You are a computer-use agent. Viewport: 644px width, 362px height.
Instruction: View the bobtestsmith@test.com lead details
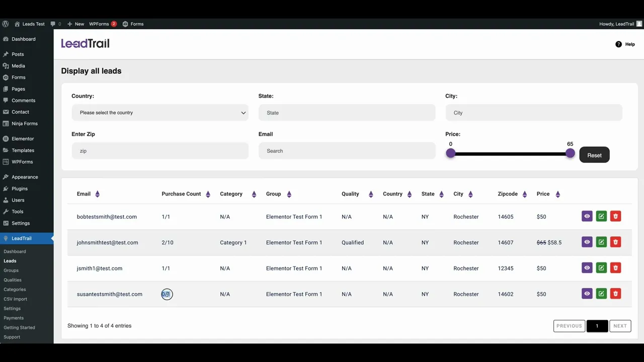587,216
